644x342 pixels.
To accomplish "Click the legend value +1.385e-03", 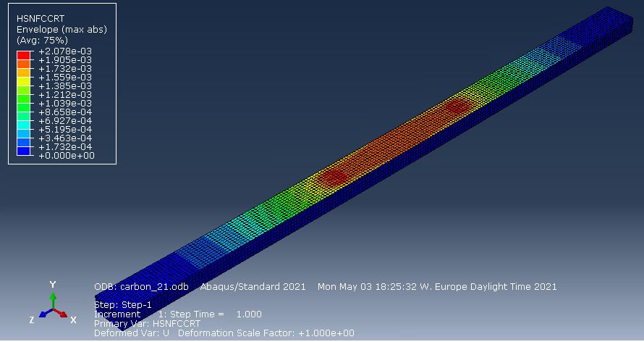I will click(x=65, y=86).
